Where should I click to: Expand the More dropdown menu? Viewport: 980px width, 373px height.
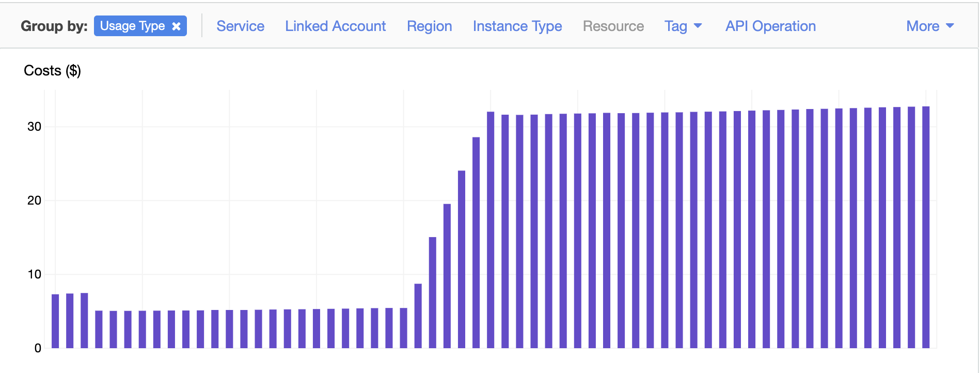click(930, 26)
